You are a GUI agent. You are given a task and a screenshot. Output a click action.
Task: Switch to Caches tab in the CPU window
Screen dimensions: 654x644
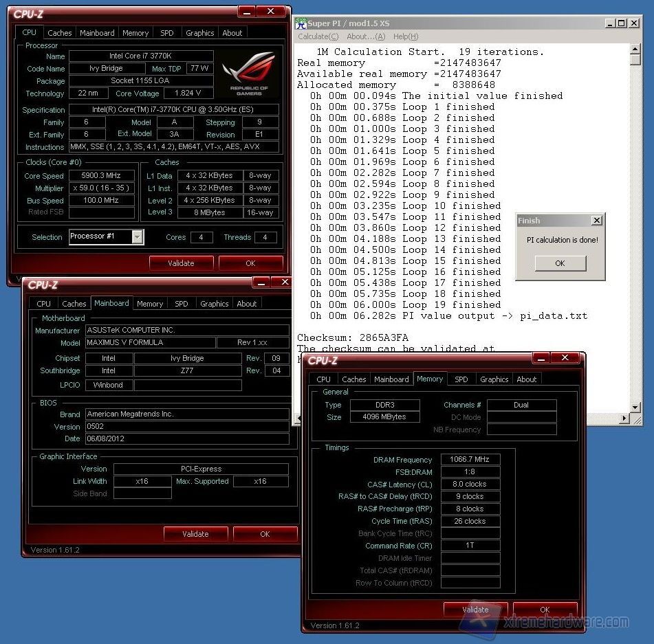click(60, 33)
